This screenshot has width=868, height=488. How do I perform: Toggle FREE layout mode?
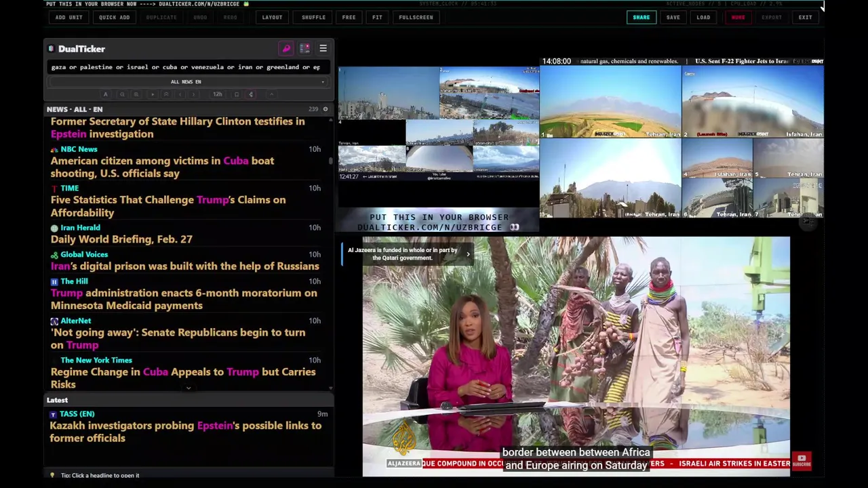(x=349, y=18)
